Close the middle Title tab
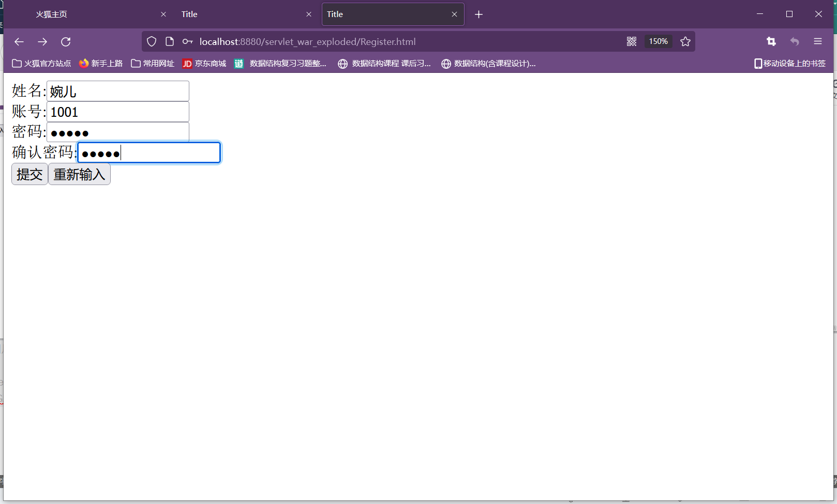 click(309, 14)
